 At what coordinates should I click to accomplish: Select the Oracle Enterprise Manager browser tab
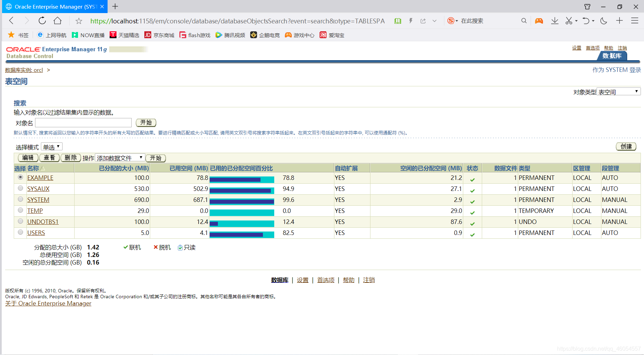click(x=55, y=7)
